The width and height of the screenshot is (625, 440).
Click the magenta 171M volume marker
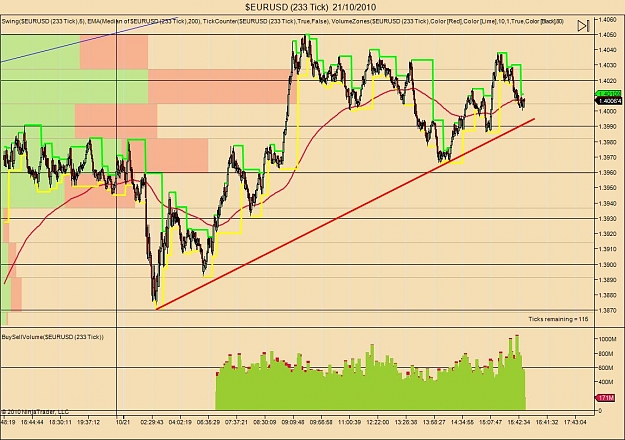click(x=606, y=398)
